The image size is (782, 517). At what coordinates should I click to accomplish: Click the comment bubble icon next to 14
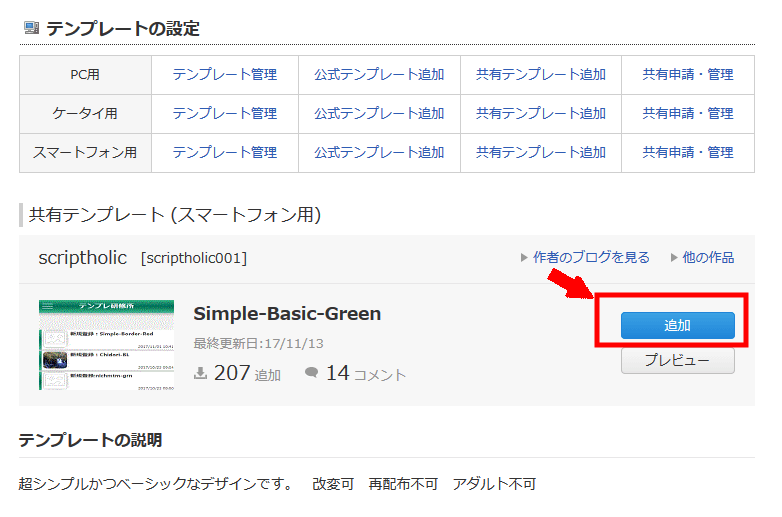311,372
